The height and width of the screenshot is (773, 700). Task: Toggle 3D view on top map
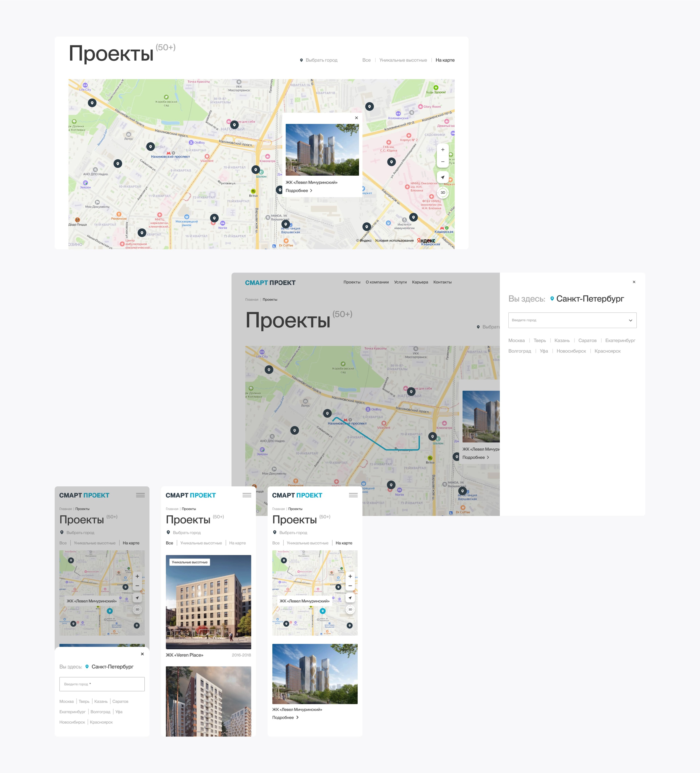point(443,192)
